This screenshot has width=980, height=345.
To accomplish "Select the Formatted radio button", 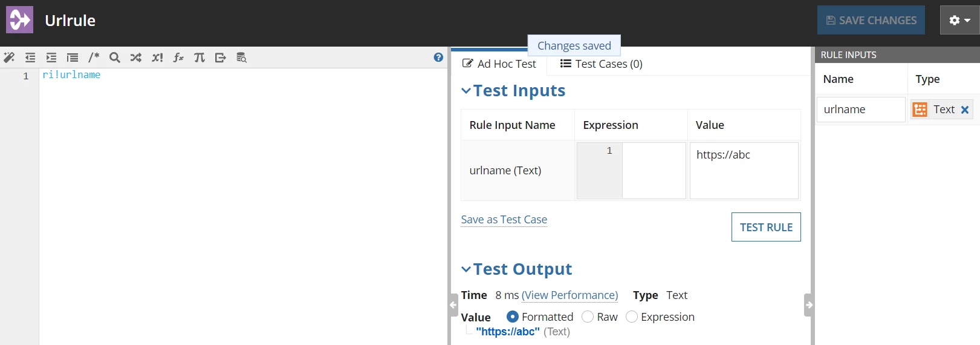I will tap(513, 317).
